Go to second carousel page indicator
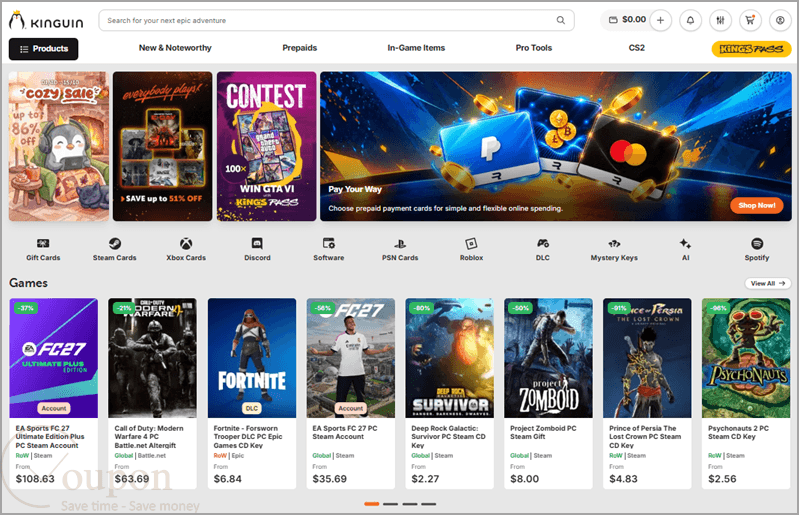The image size is (799, 515). 390,504
